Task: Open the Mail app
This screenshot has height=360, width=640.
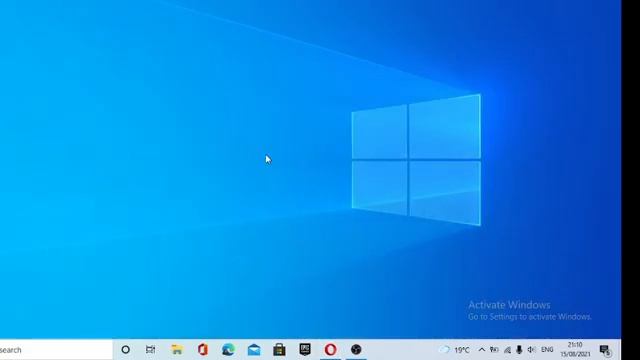Action: click(254, 350)
